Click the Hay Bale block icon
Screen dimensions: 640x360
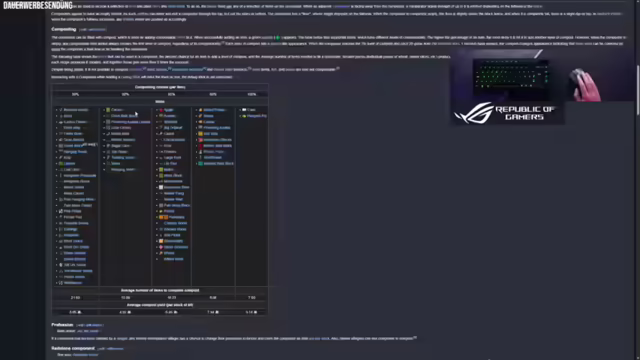(x=200, y=133)
